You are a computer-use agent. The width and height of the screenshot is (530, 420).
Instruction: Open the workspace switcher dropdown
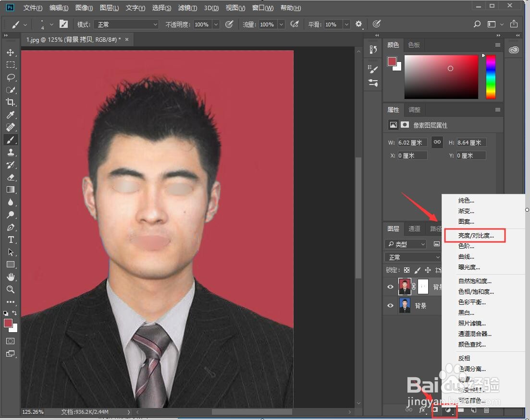click(495, 24)
